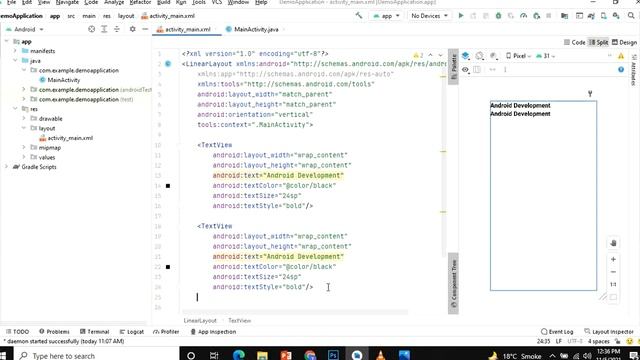Click the Orientation for Preview icon
The image size is (640, 360).
click(x=480, y=56)
